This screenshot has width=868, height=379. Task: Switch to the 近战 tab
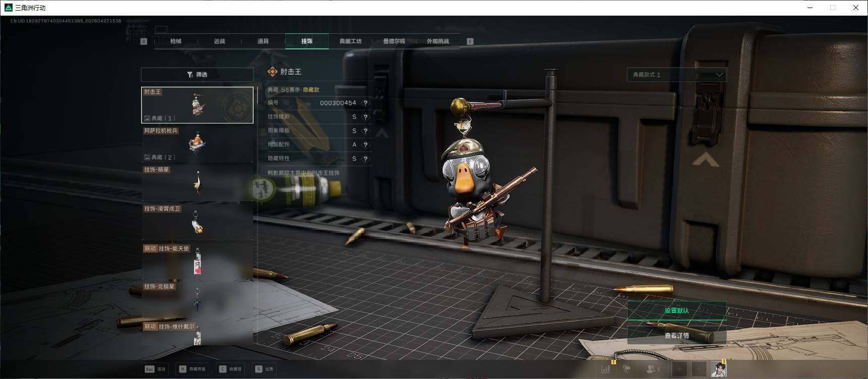click(219, 41)
